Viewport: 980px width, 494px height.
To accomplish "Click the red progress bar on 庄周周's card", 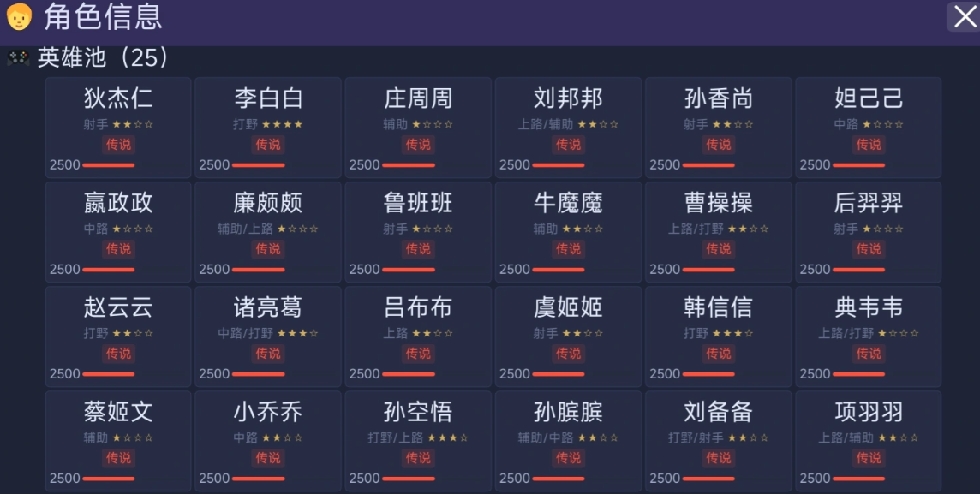I will 408,165.
